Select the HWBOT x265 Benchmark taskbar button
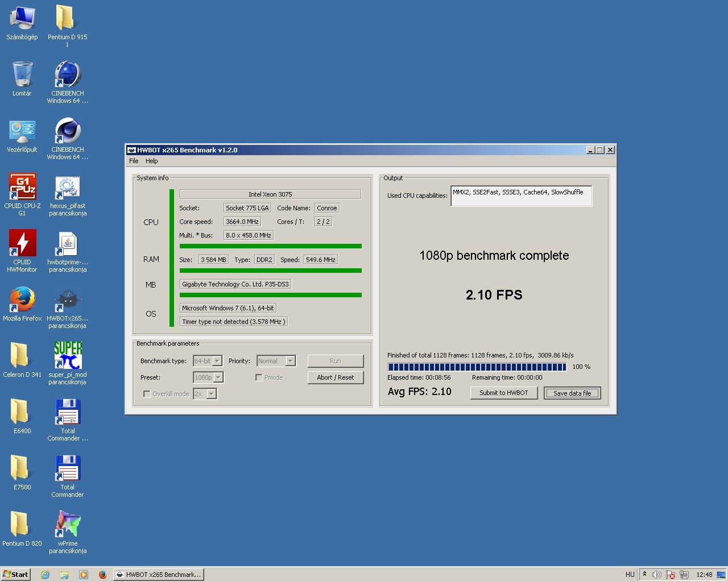Viewport: 728px width, 582px height. pyautogui.click(x=158, y=575)
